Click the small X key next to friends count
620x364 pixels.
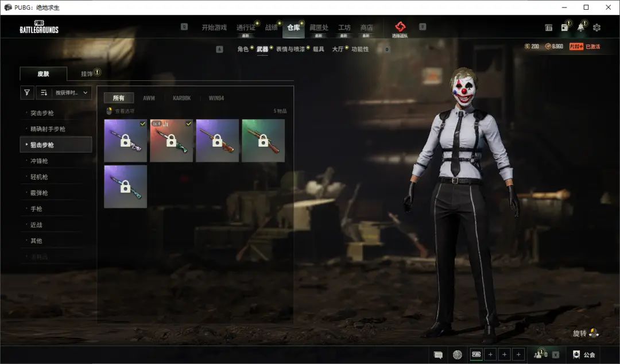(556, 354)
